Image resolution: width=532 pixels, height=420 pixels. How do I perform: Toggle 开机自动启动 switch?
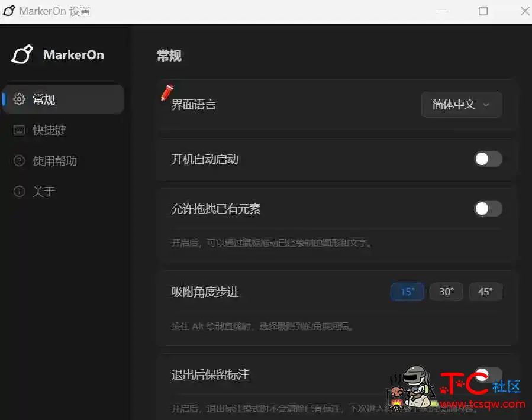coord(488,159)
